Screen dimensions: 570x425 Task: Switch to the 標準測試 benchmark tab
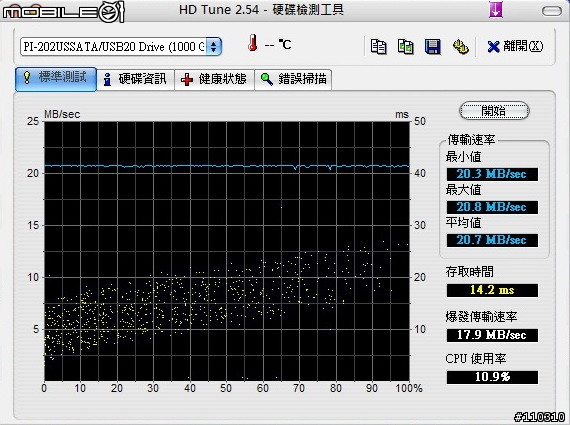(x=56, y=79)
